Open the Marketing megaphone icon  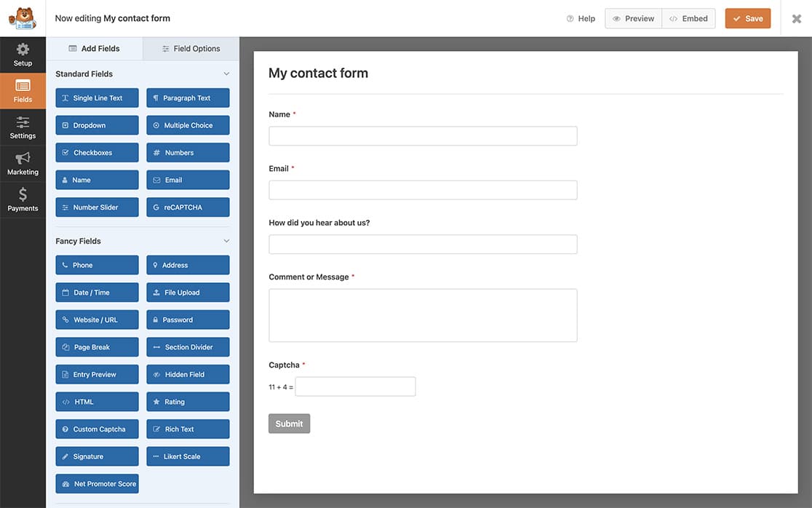click(x=22, y=162)
